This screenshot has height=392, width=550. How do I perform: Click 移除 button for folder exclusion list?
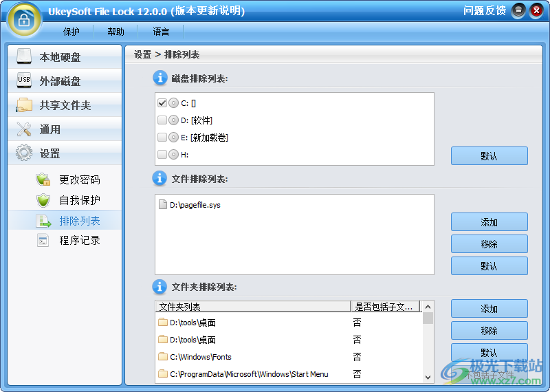click(489, 331)
